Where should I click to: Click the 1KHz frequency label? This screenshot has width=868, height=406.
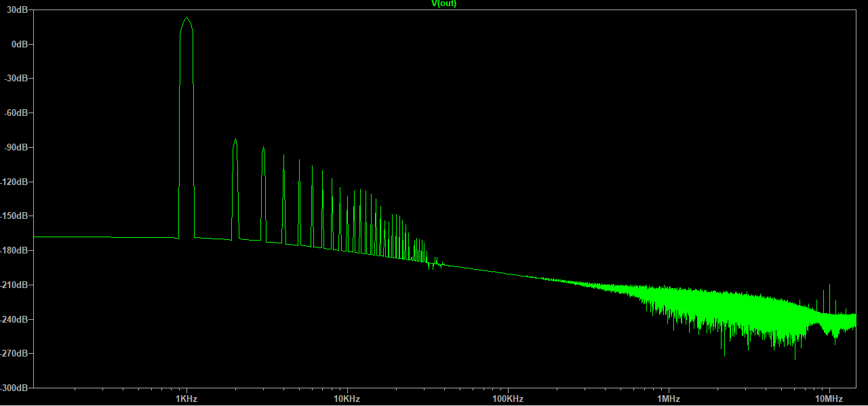(186, 398)
